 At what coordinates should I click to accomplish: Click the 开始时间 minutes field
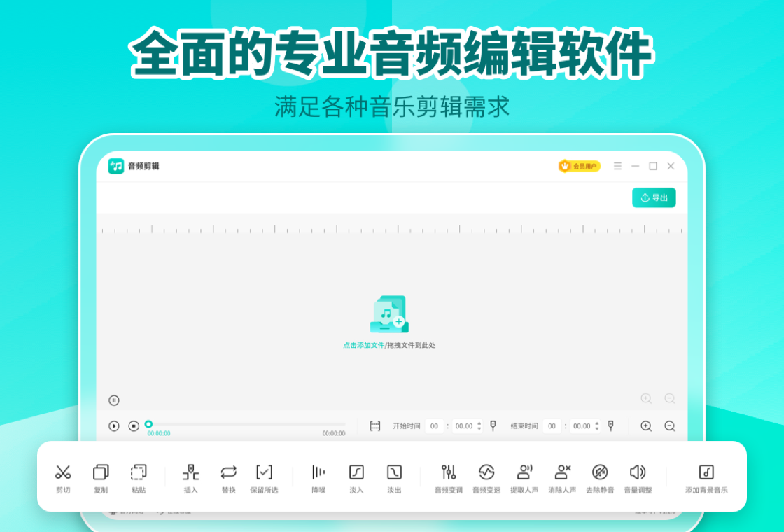[434, 426]
